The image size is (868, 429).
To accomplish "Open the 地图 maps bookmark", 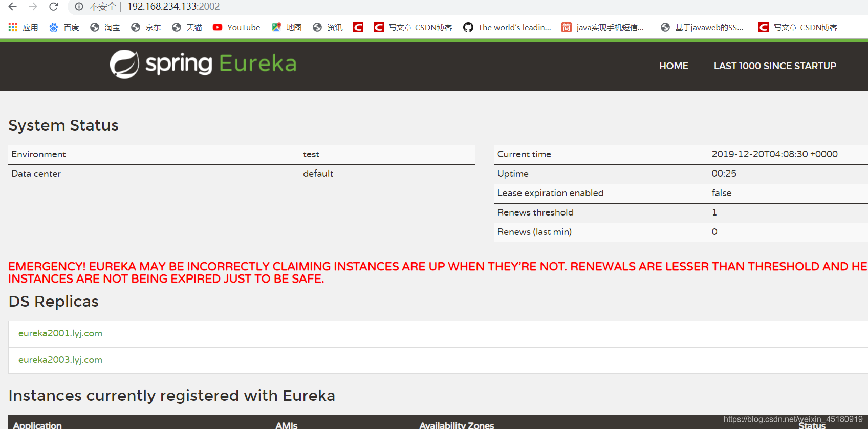I will pos(287,27).
